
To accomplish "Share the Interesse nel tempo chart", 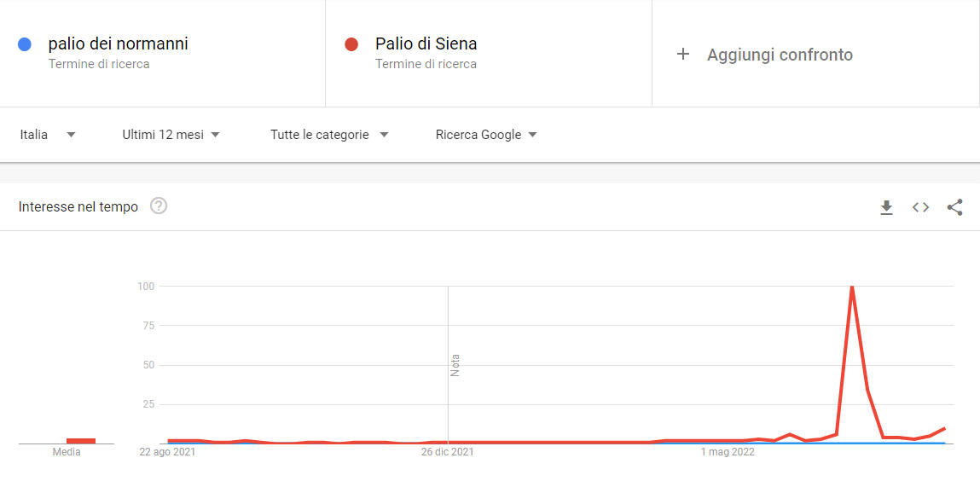I will pos(955,207).
